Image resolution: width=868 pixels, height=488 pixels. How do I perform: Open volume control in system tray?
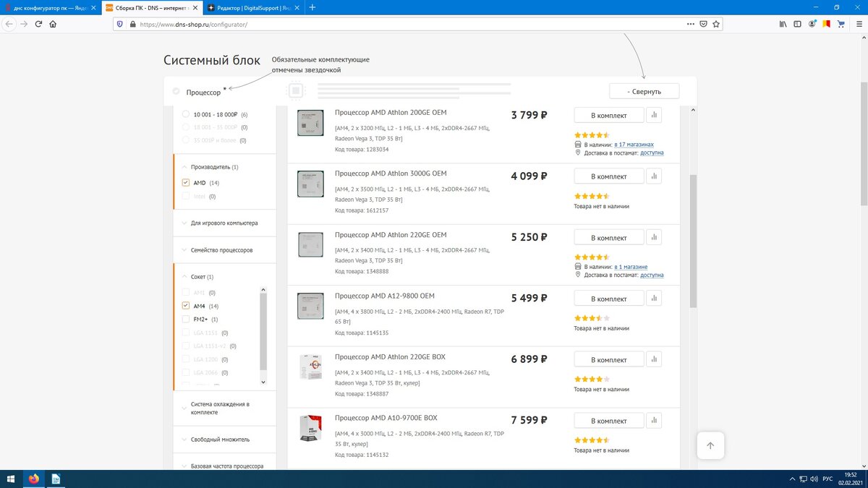click(814, 479)
